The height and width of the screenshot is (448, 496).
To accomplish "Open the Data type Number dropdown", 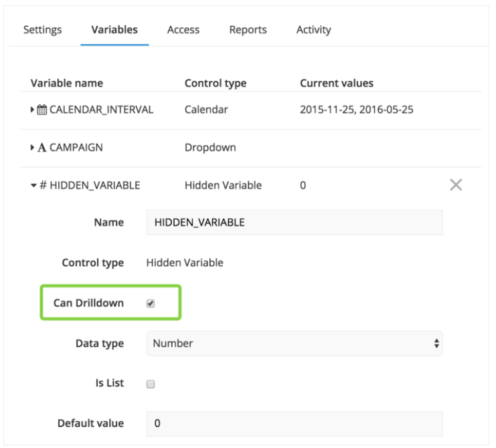I will [x=295, y=344].
